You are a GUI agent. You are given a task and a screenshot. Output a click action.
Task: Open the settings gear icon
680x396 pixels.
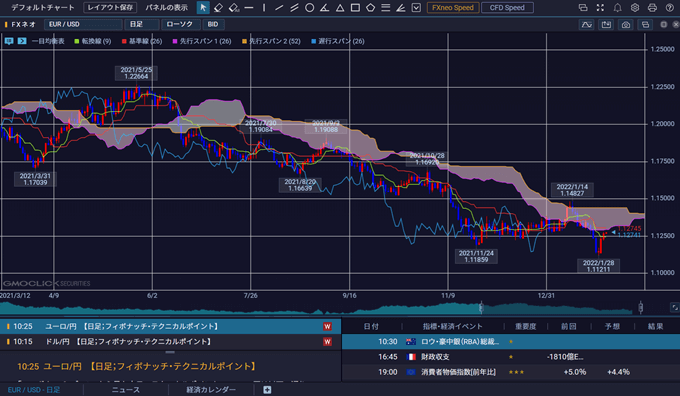tap(635, 7)
